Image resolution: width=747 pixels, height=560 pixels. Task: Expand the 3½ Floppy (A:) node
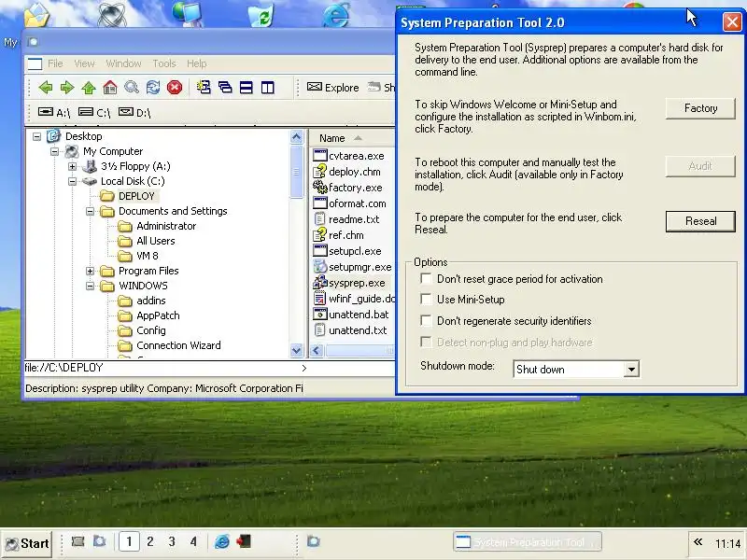tap(73, 166)
